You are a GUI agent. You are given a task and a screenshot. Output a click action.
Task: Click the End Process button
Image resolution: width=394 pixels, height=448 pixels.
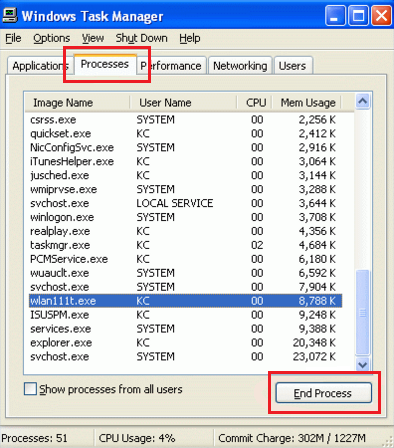tap(323, 393)
